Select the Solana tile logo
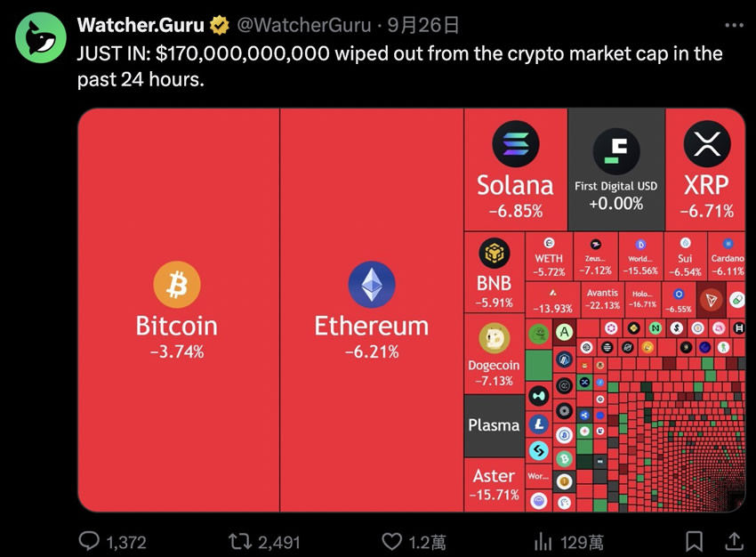Screen dimensions: 756x557 click(x=515, y=144)
